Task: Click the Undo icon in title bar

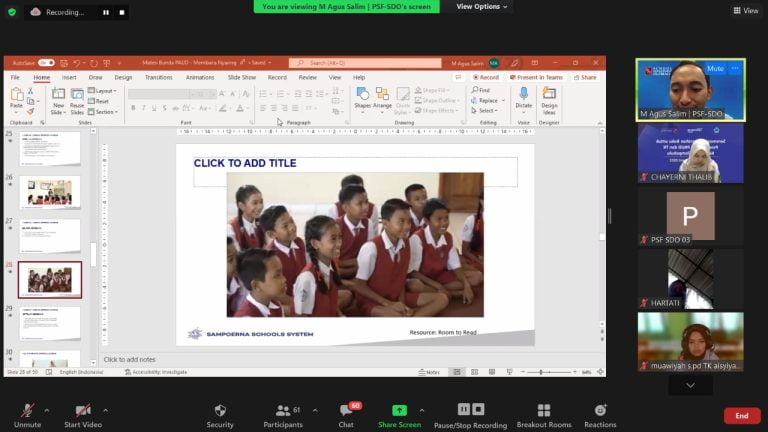Action: (76, 63)
